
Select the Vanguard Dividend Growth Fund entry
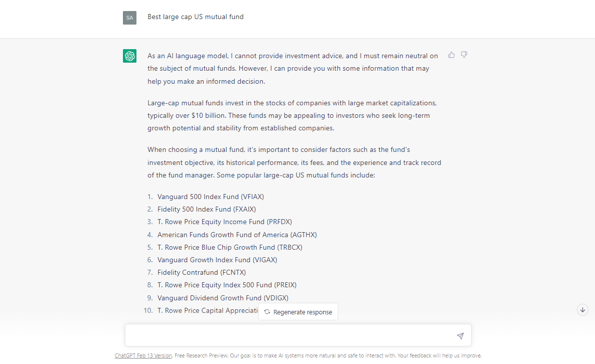[223, 298]
